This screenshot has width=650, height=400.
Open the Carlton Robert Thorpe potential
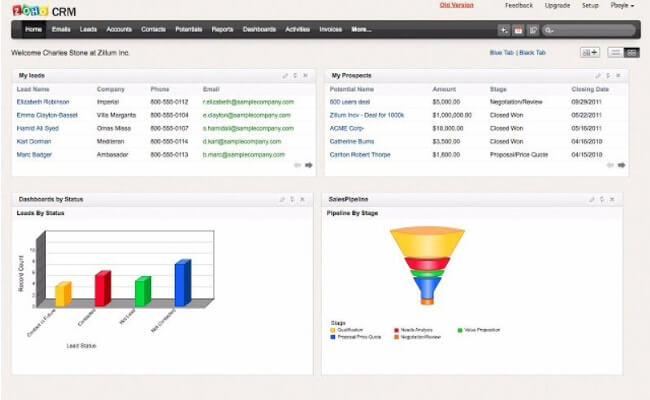pos(360,155)
